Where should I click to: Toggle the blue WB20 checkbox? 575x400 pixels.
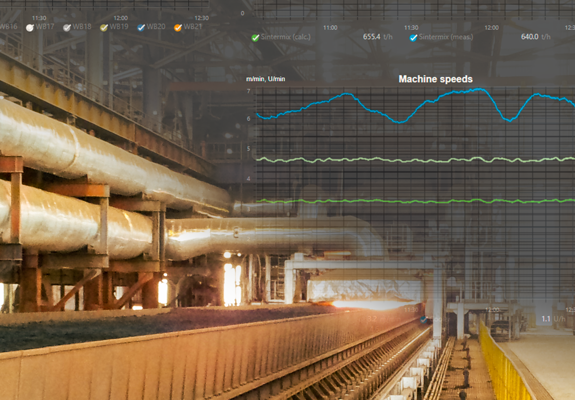click(141, 28)
